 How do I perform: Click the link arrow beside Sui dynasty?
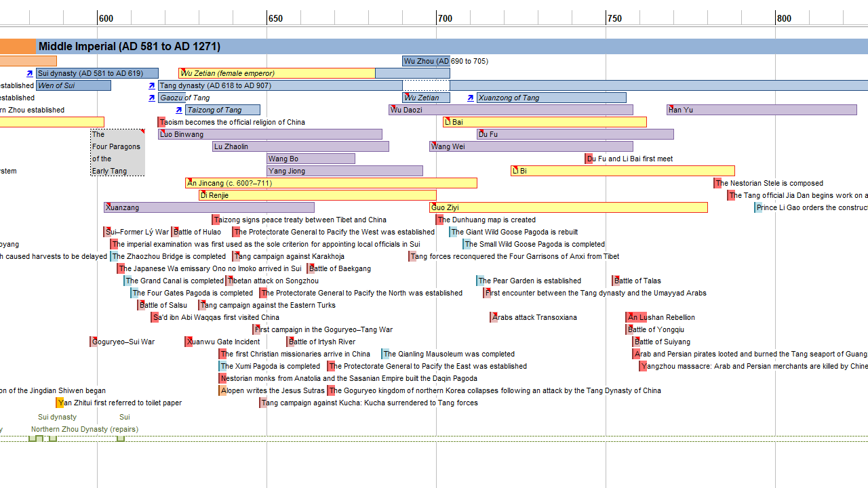pos(29,73)
